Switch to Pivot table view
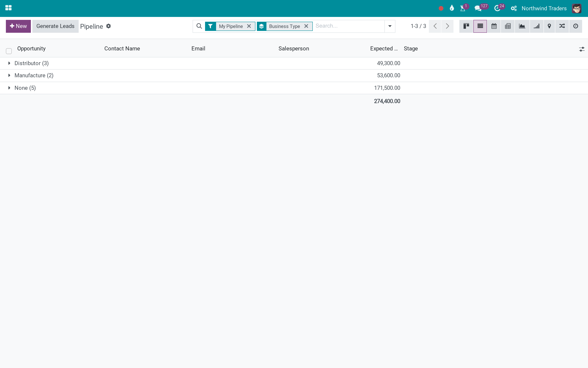This screenshot has width=588, height=368. tap(508, 26)
